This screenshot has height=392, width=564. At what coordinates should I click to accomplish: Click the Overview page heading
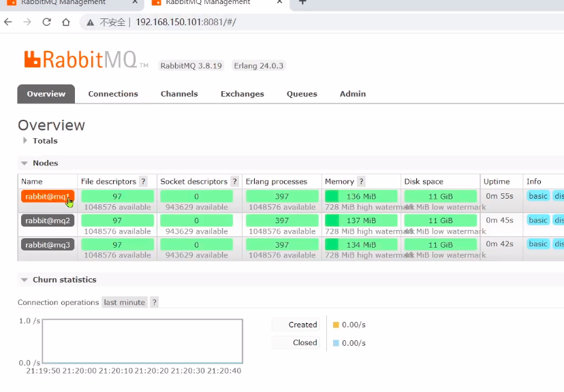52,125
